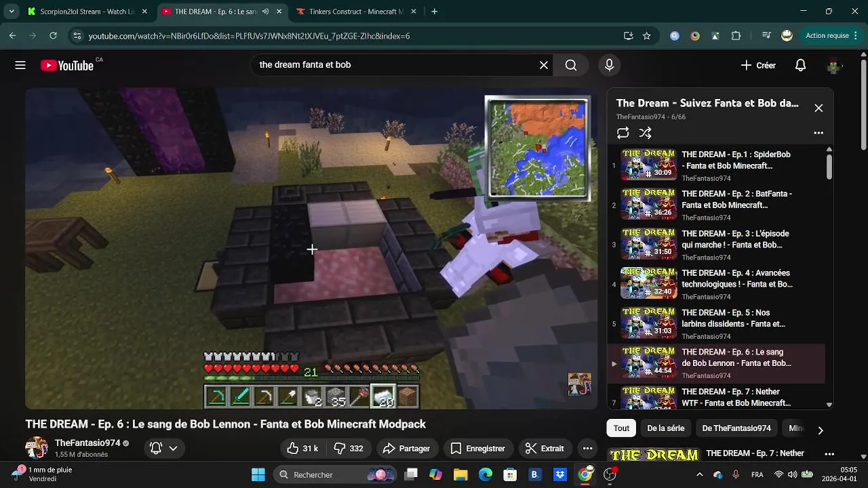Open TheFantasio974 channel avatar

[x=37, y=448]
